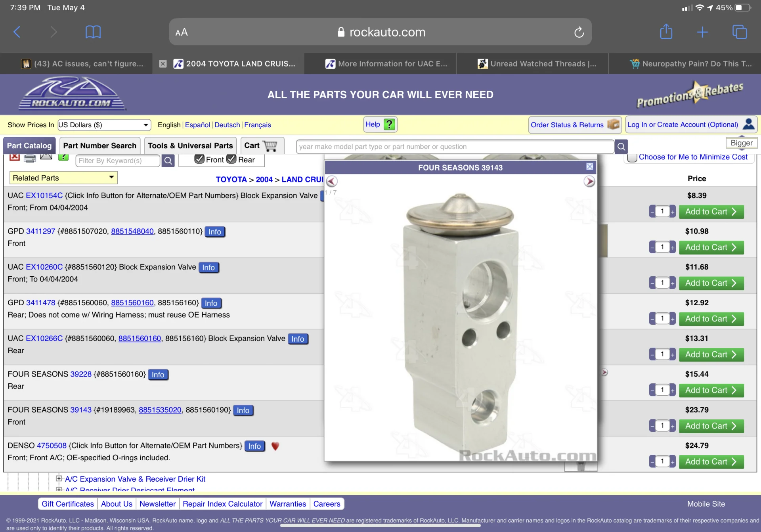Click the keyword filter search icon

point(168,161)
